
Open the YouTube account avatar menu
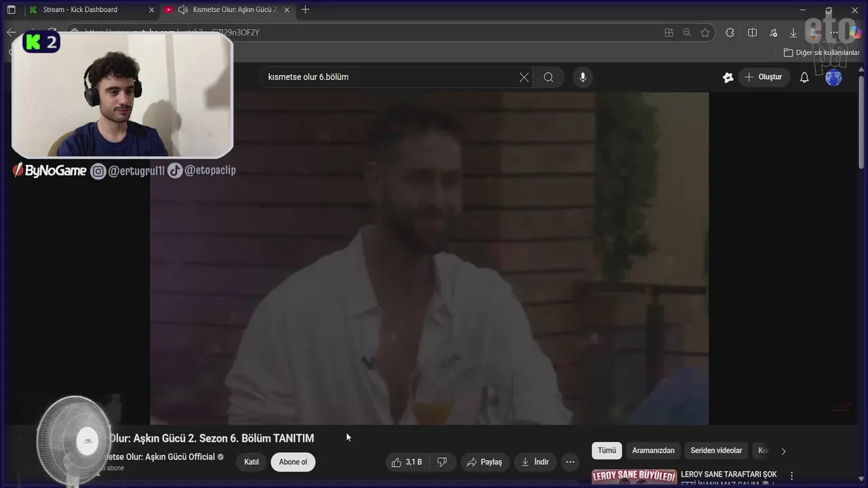click(833, 77)
